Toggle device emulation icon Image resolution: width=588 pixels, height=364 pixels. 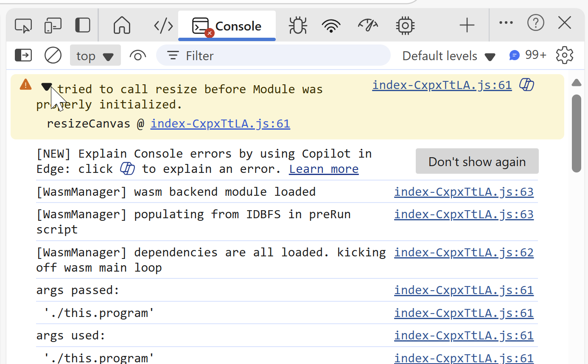point(53,26)
